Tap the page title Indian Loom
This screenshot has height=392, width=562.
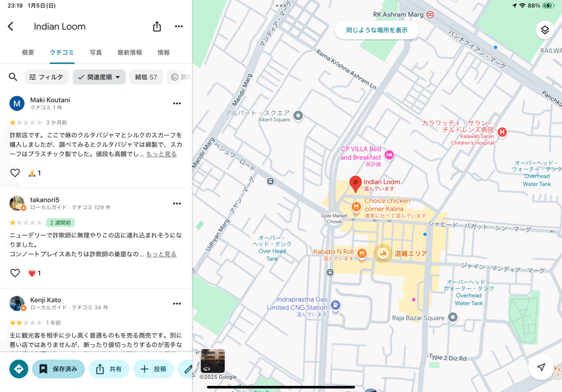59,27
